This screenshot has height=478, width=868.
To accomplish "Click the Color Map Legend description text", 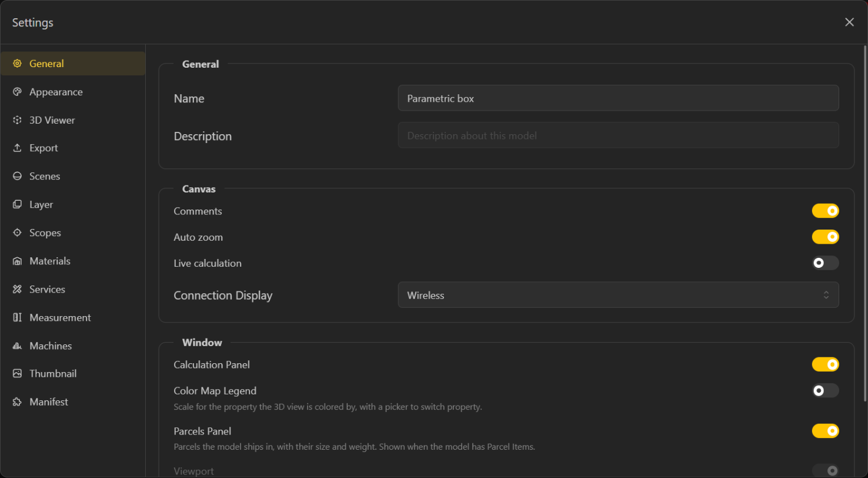I will [x=328, y=407].
